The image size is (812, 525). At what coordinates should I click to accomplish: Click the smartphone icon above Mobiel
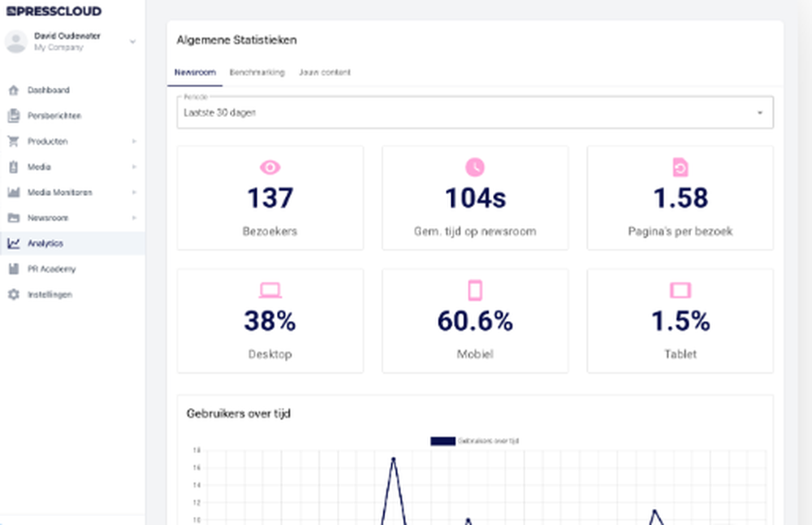(475, 290)
